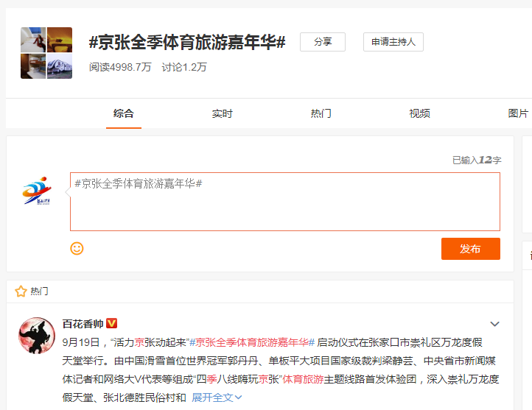Viewport: 532px width, 410px height.
Task: Publish the post with 发布 button
Action: click(x=470, y=249)
